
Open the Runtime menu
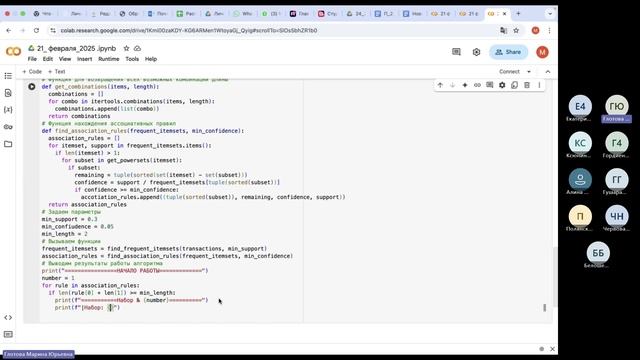(109, 59)
